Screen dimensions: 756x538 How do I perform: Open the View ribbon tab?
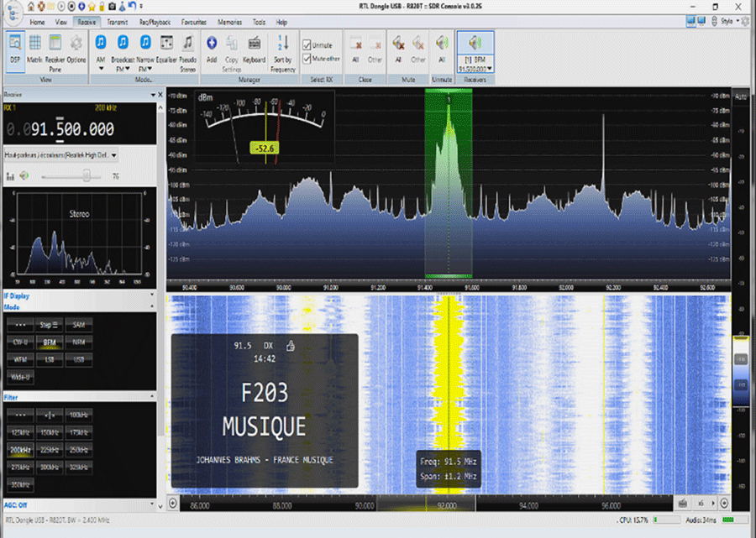point(60,22)
